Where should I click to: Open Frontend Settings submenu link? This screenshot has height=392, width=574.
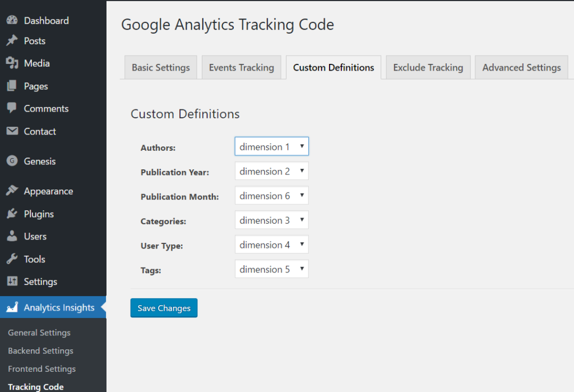click(41, 369)
